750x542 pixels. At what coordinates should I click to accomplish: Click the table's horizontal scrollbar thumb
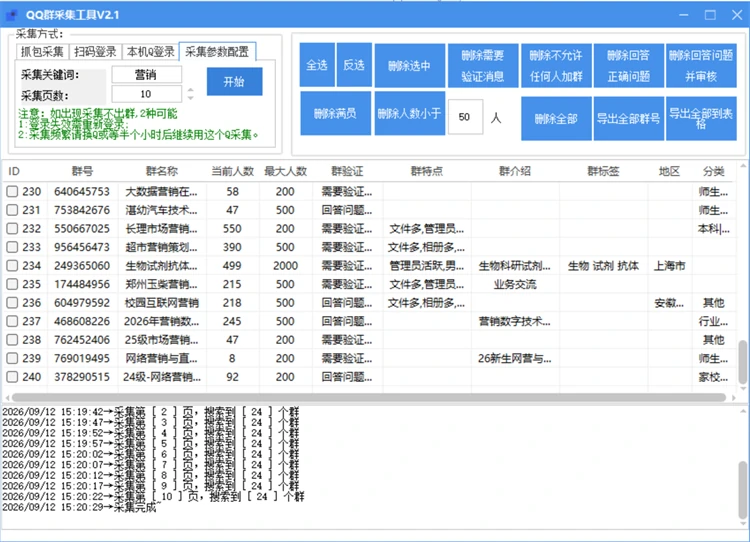[369, 398]
